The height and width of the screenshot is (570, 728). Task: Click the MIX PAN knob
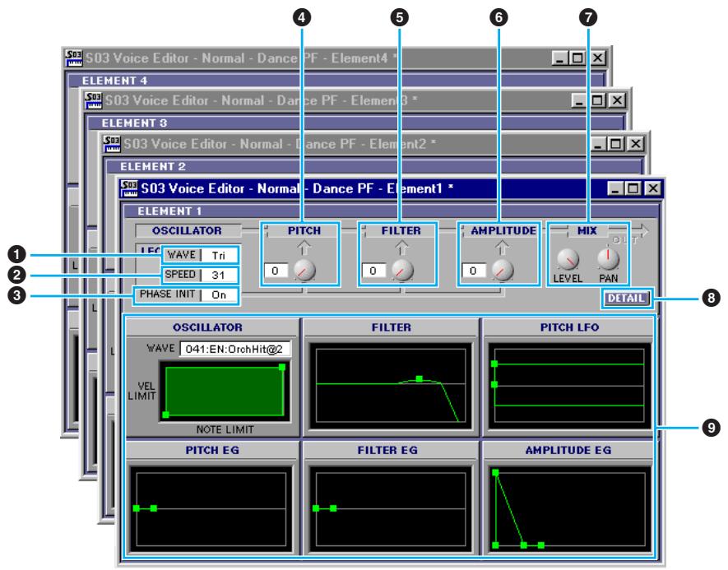(x=608, y=259)
